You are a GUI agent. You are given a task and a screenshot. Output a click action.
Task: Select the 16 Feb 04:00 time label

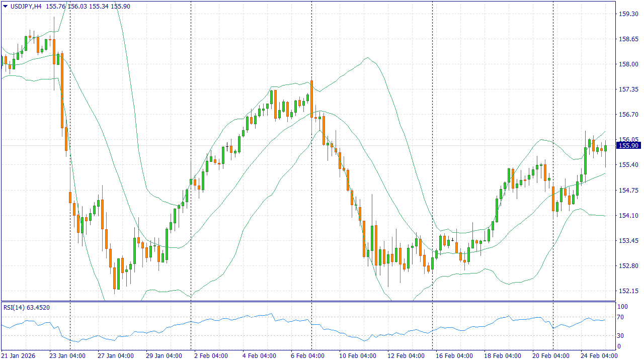(454, 356)
